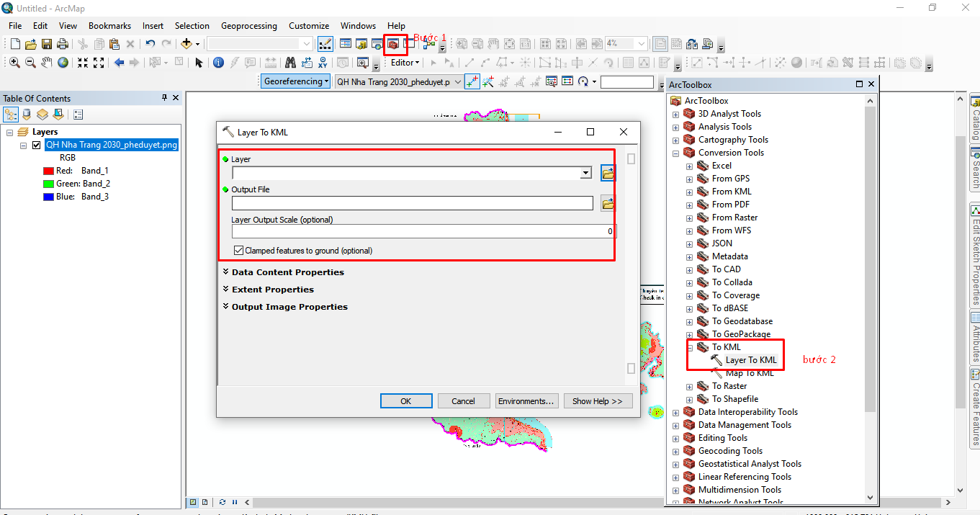Open the Find binoculars tool
Image resolution: width=980 pixels, height=515 pixels.
click(291, 63)
